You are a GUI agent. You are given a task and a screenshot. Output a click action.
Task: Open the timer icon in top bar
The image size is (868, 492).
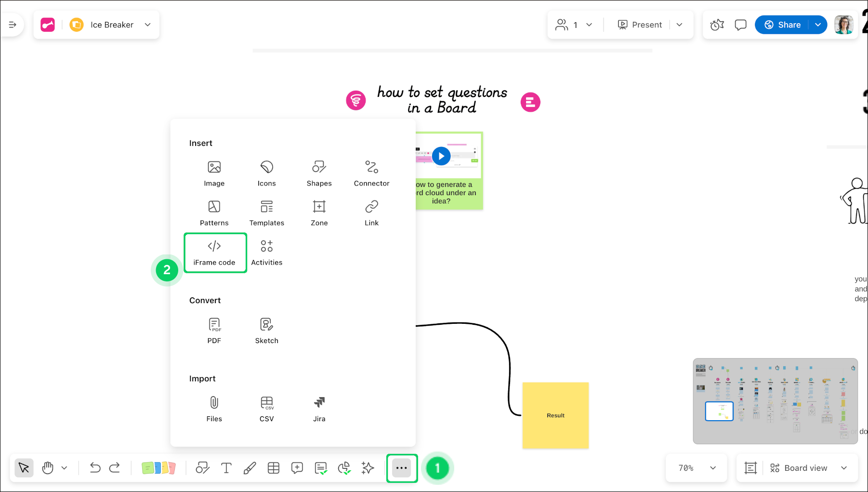tap(717, 25)
